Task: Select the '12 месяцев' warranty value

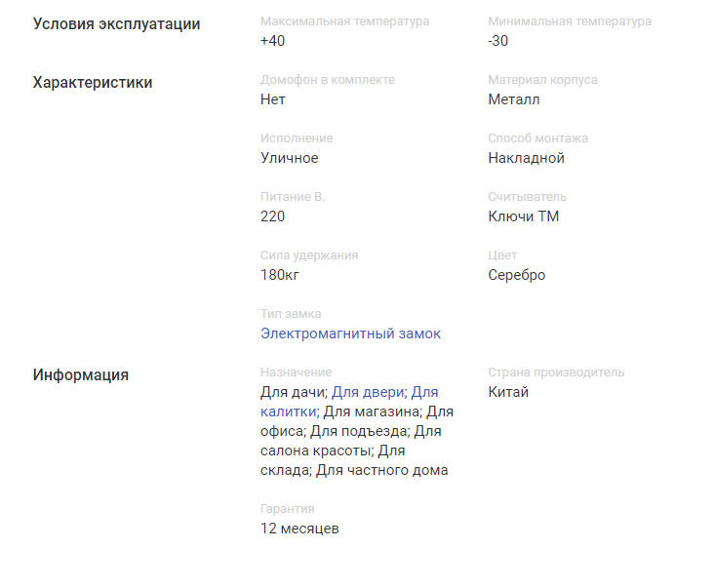Action: (x=299, y=529)
